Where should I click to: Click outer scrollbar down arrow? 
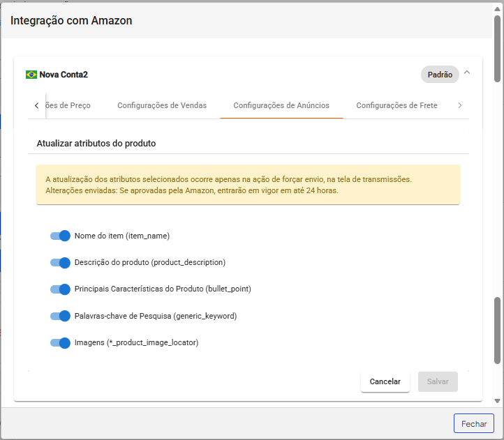[497, 400]
